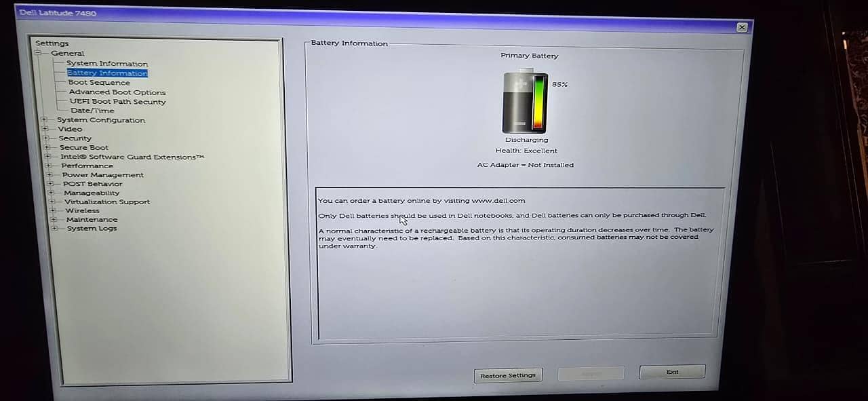Expand the System Configuration node
868x401 pixels.
(45, 120)
